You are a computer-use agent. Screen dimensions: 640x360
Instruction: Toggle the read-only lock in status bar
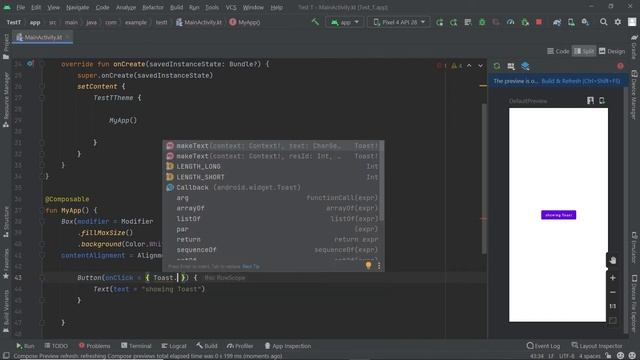tap(608, 356)
